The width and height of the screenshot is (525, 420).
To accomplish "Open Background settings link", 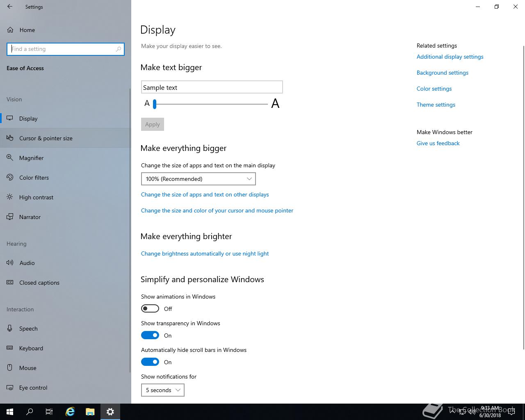I will (x=443, y=73).
